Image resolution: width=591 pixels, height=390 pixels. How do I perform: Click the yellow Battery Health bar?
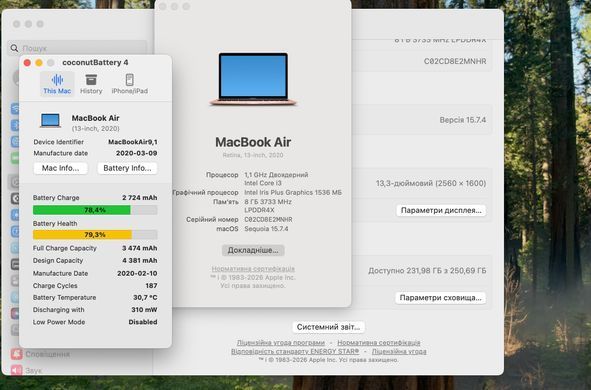click(x=95, y=235)
